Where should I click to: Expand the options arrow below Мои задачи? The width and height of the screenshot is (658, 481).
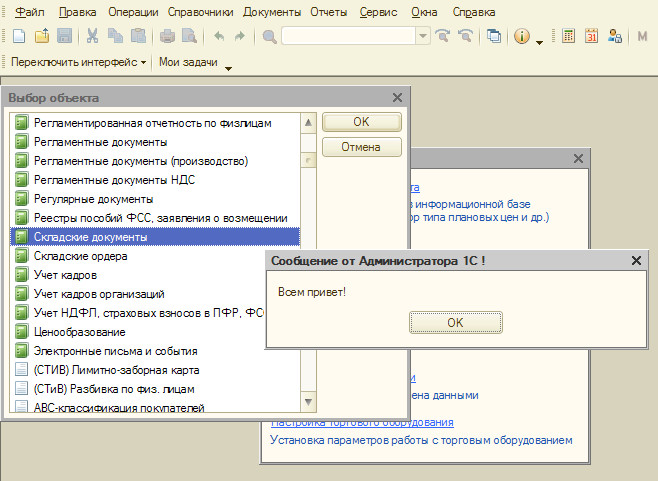click(228, 69)
